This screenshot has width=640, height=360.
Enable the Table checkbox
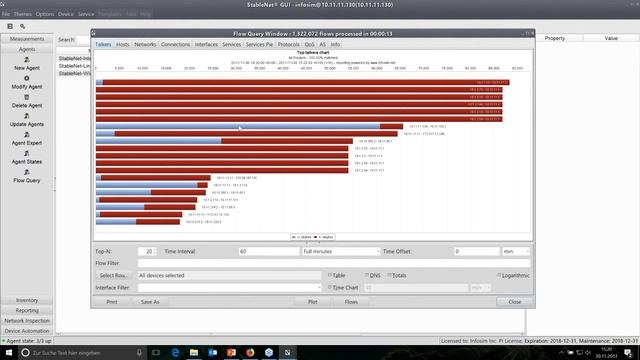click(330, 275)
